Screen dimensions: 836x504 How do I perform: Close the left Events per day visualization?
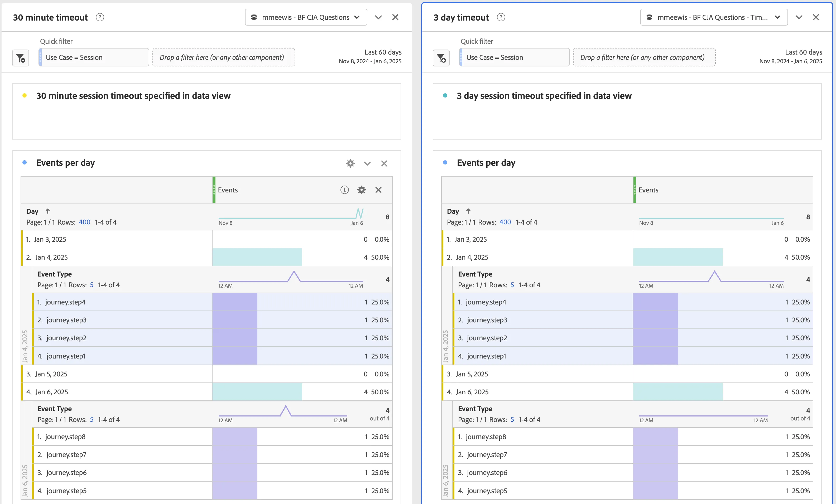[x=384, y=163]
